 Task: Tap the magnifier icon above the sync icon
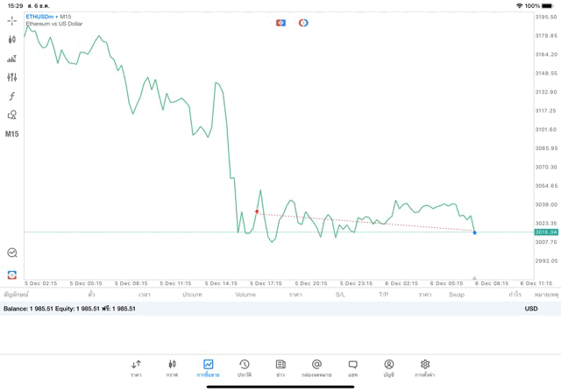pyautogui.click(x=12, y=253)
